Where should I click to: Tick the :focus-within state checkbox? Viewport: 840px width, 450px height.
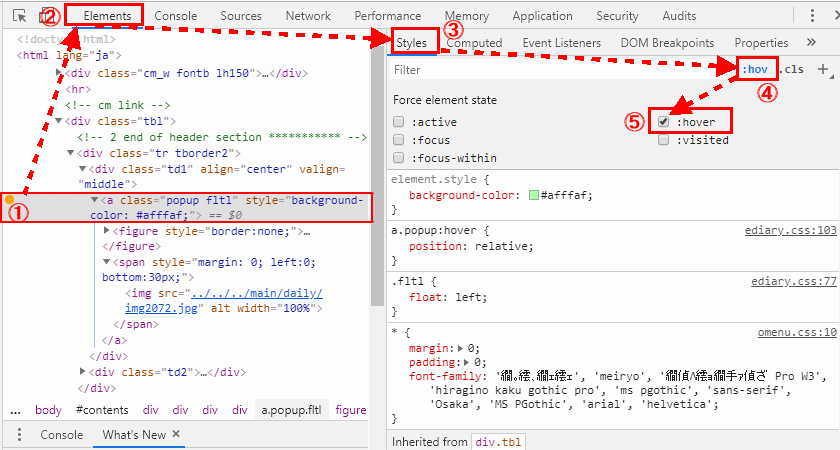click(x=399, y=158)
